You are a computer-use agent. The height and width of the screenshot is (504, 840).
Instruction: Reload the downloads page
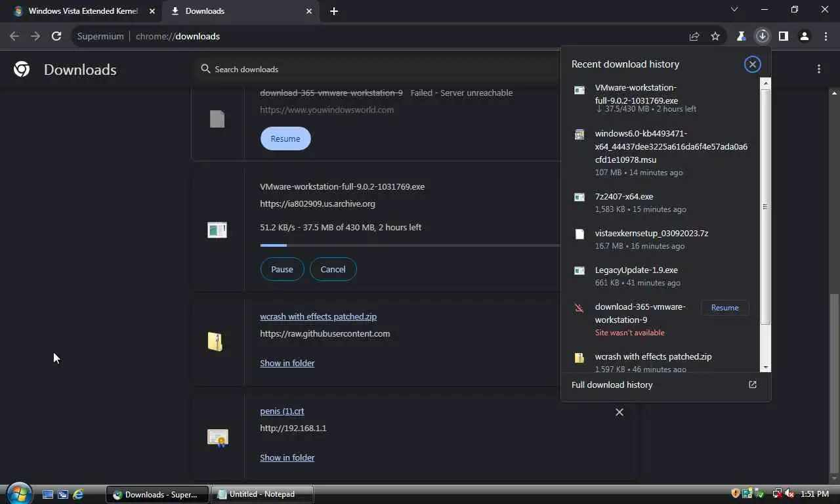pyautogui.click(x=56, y=36)
